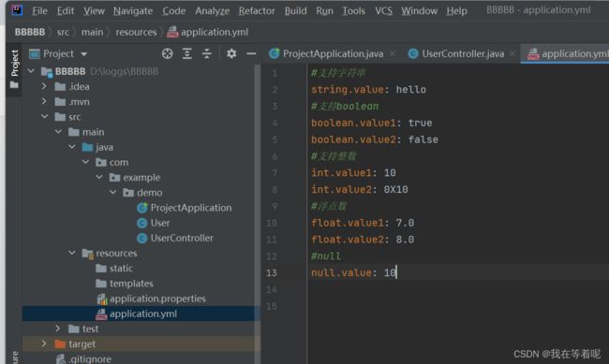This screenshot has width=609, height=364.
Task: Expand the target folder
Action: tap(44, 343)
